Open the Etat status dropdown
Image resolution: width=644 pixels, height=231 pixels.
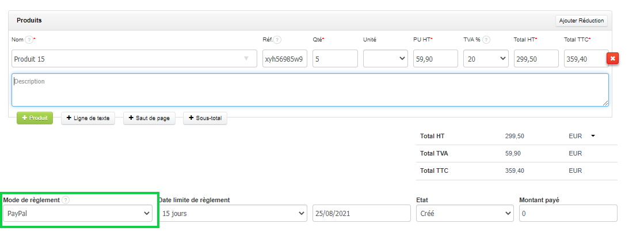pos(464,213)
